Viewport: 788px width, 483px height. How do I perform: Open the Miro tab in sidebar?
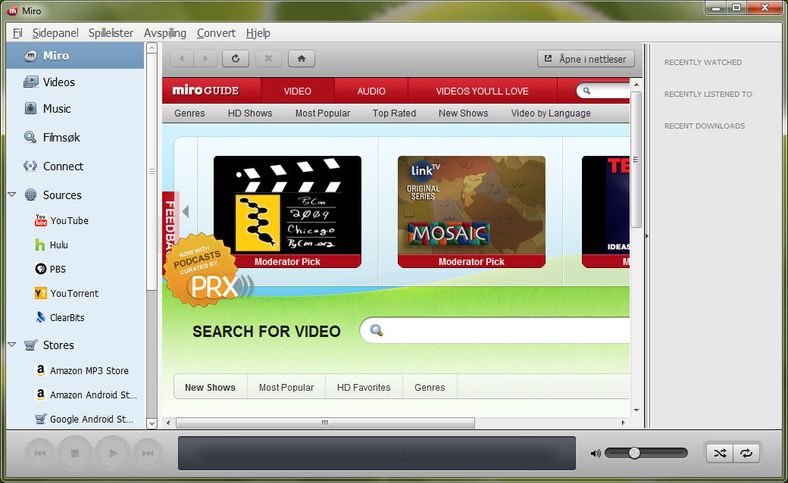[x=75, y=55]
